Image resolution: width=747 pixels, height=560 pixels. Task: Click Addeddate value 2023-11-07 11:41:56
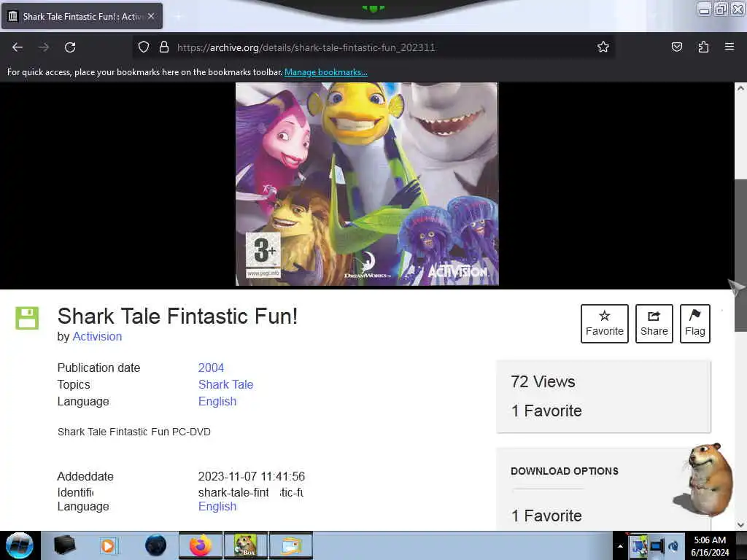(252, 476)
